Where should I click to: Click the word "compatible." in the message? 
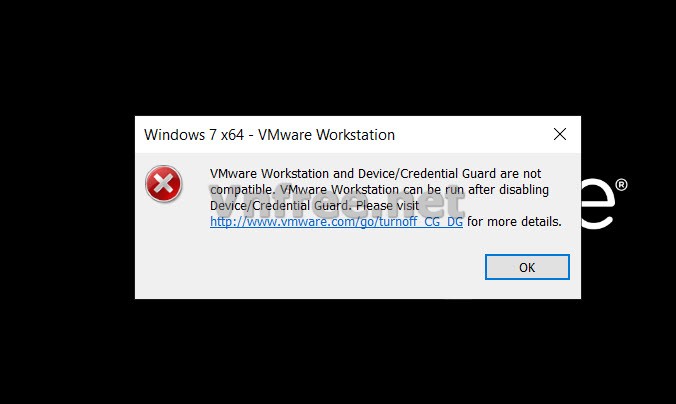[x=242, y=190]
